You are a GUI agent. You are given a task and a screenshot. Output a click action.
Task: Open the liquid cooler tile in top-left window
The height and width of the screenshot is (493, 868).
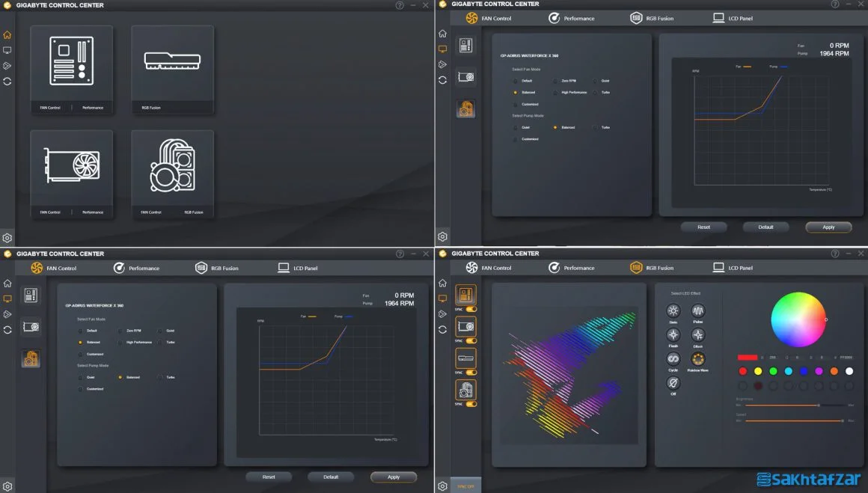(x=172, y=174)
